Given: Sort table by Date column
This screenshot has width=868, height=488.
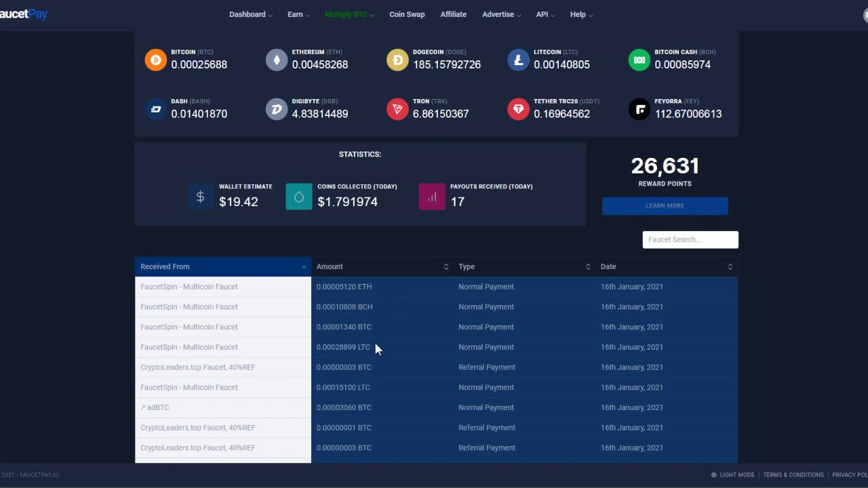Looking at the screenshot, I should tap(667, 266).
